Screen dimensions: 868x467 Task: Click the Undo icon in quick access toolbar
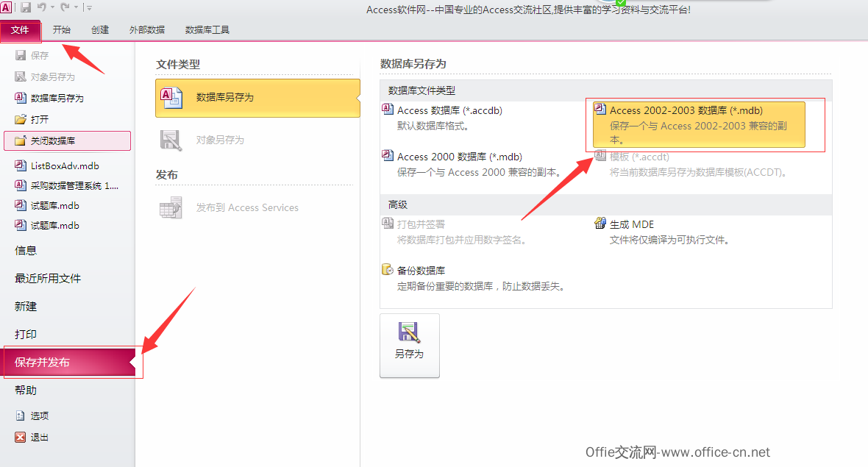(x=42, y=7)
